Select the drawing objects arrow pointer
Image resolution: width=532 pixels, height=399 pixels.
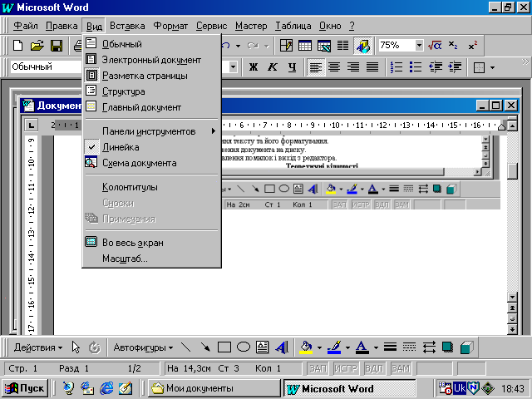click(x=76, y=347)
